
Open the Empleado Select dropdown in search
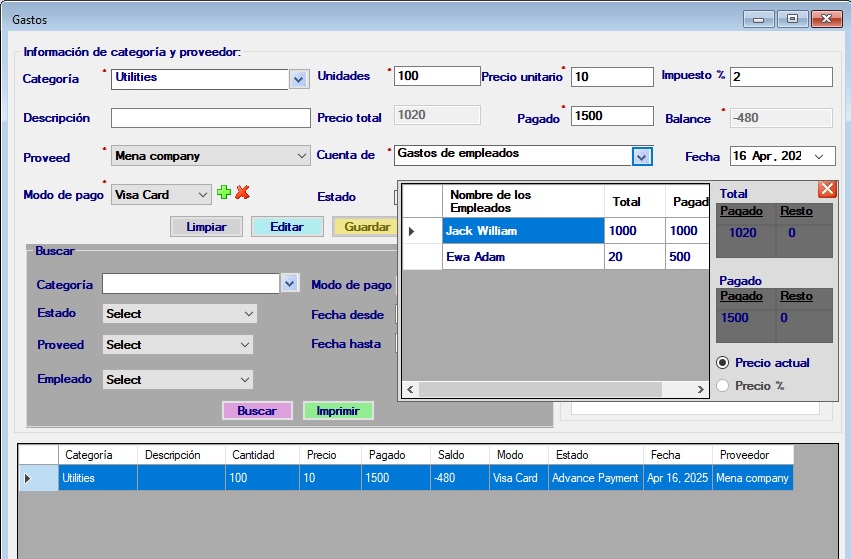tap(178, 380)
